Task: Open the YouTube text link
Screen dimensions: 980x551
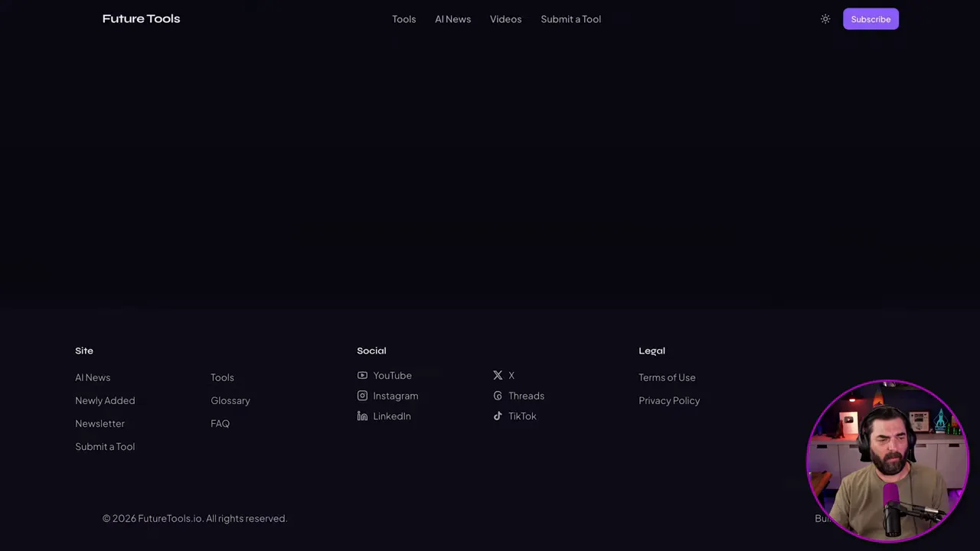Action: click(392, 376)
